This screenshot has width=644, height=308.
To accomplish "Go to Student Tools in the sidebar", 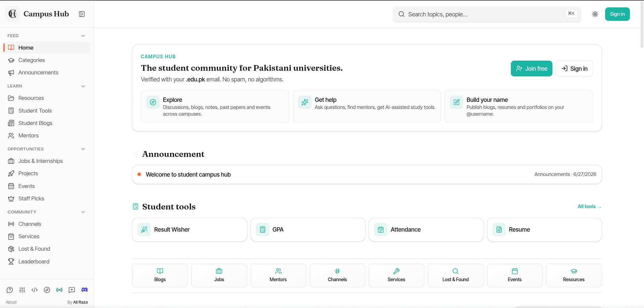I will [47, 111].
